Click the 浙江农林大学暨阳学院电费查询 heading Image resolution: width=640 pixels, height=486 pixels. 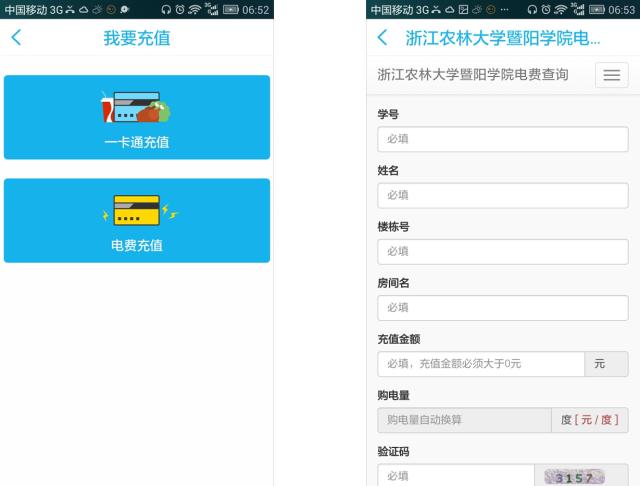coord(473,75)
